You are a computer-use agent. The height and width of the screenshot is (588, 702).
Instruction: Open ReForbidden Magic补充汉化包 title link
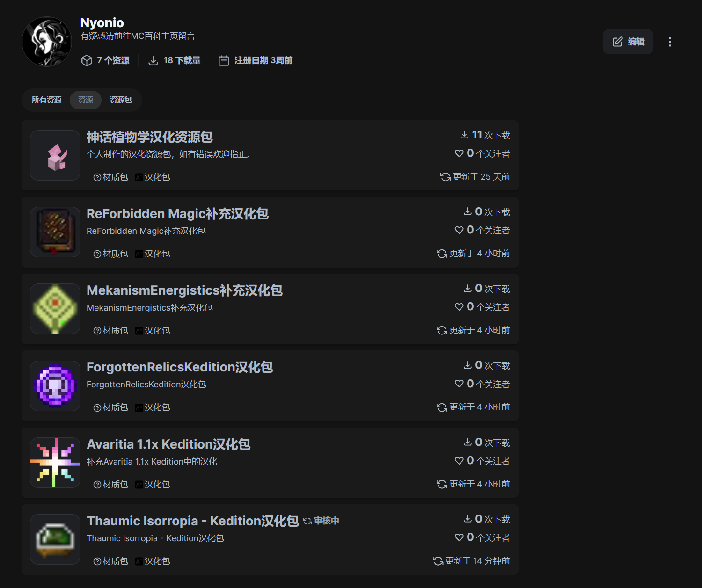click(177, 214)
